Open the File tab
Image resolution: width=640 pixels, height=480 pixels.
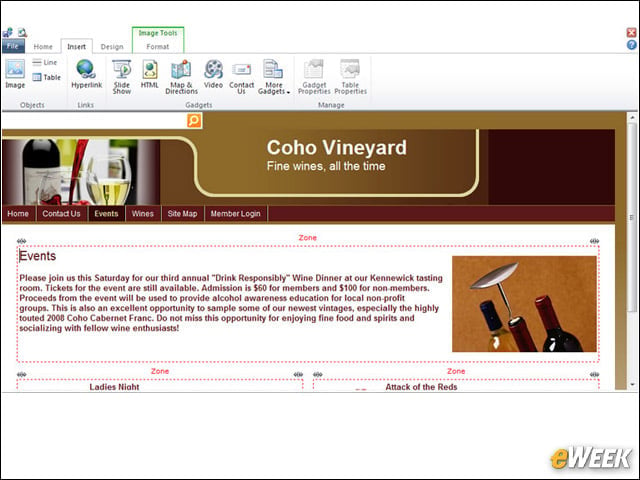coord(13,46)
